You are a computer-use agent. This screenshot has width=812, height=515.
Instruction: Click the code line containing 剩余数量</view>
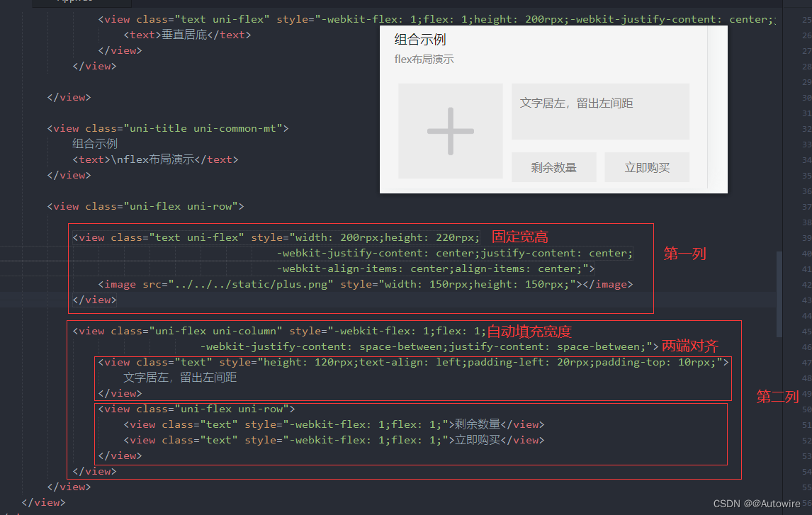[x=334, y=424]
